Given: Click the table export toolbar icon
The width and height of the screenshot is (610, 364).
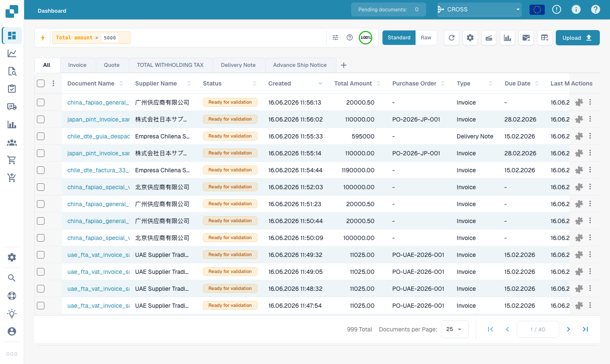Looking at the screenshot, I should point(545,38).
